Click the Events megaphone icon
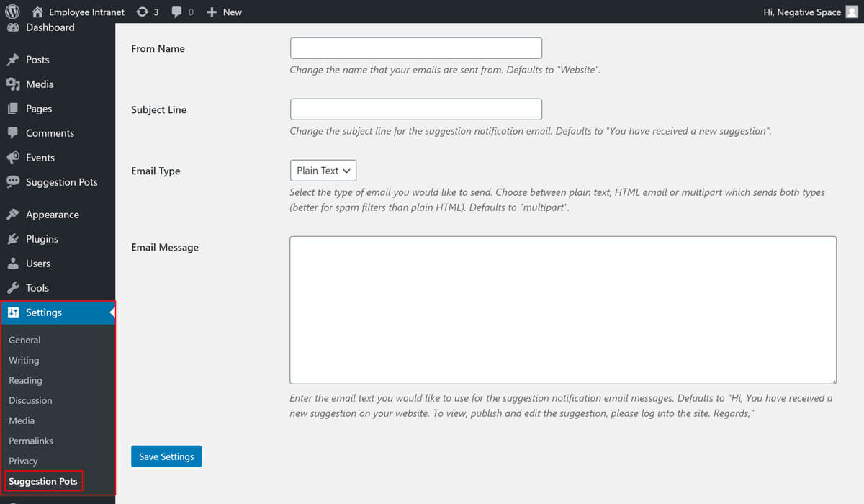The image size is (864, 504). pos(13,158)
